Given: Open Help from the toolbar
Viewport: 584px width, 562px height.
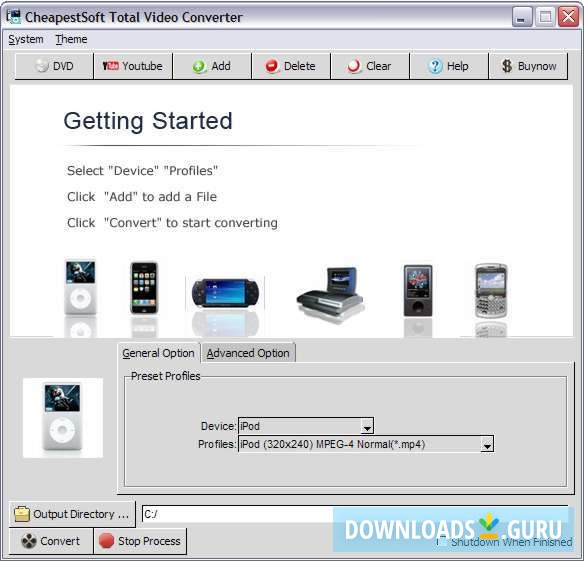Looking at the screenshot, I should click(x=449, y=66).
